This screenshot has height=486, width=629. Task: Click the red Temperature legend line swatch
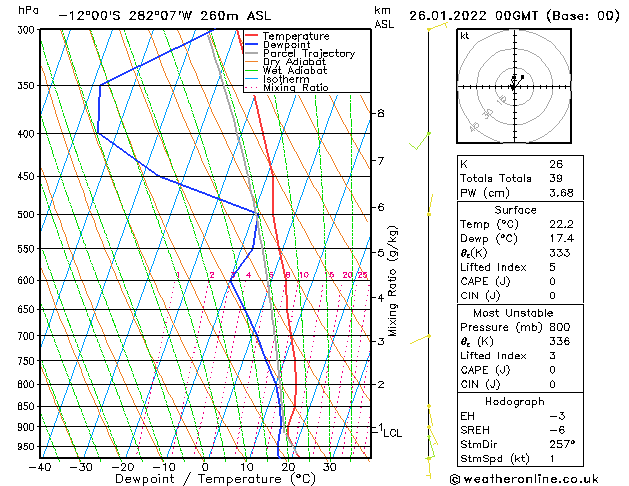point(252,36)
